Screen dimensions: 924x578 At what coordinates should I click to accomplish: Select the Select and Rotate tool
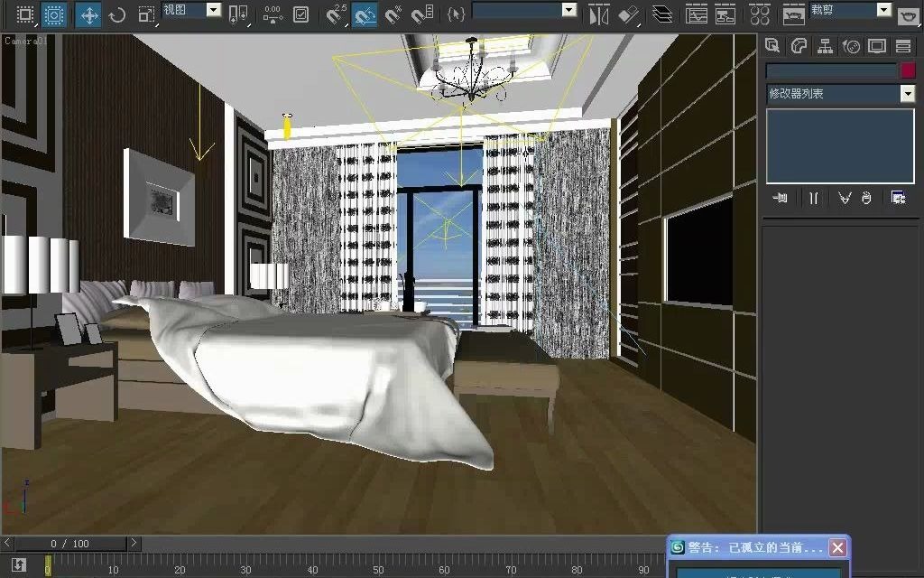click(117, 14)
